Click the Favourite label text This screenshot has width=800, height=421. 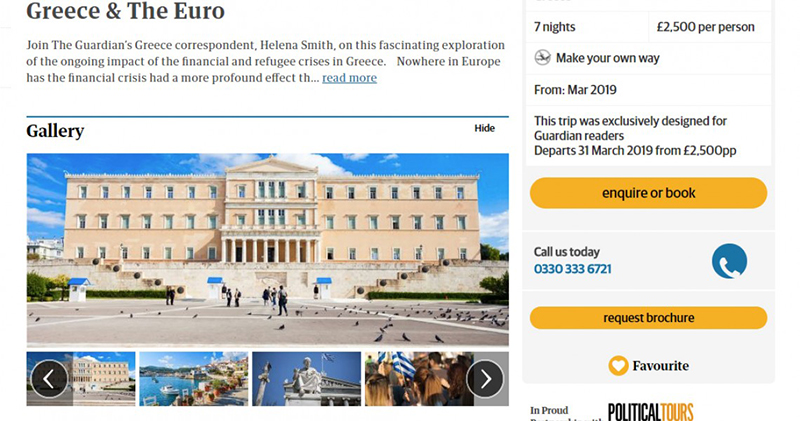click(x=661, y=366)
